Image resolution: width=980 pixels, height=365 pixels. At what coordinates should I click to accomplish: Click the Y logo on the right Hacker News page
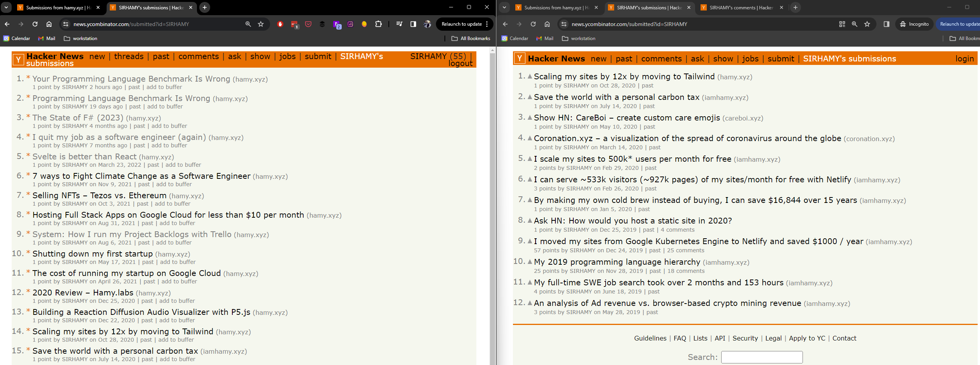[x=520, y=59]
